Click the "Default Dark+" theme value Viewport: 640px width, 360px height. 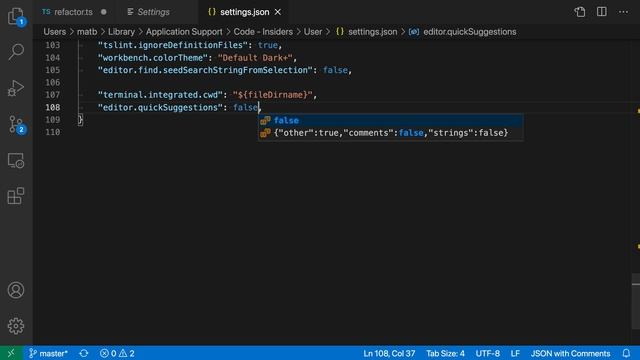click(255, 58)
